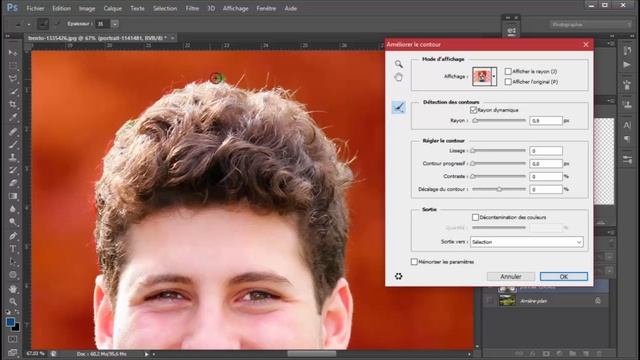Open the Fichier menu
The height and width of the screenshot is (360, 640).
(36, 8)
